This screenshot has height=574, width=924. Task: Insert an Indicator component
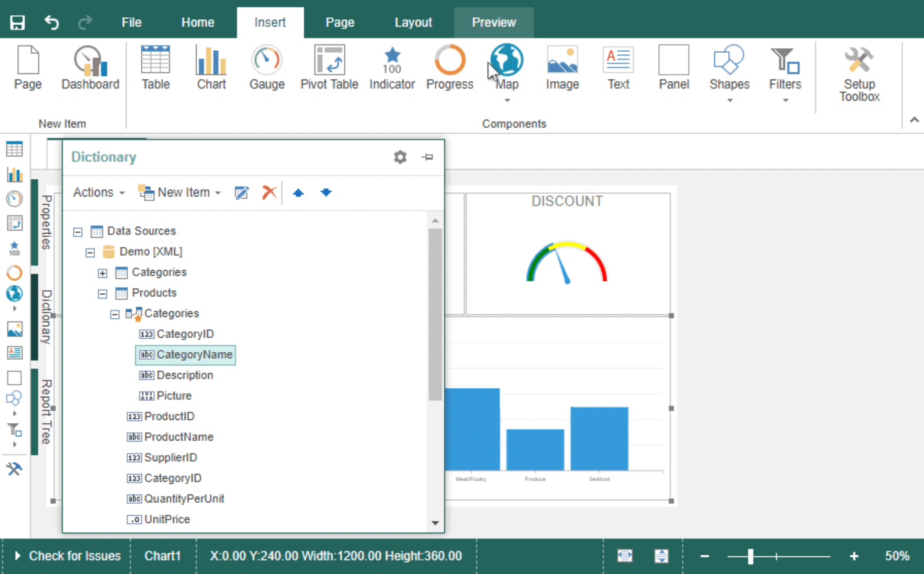tap(392, 69)
